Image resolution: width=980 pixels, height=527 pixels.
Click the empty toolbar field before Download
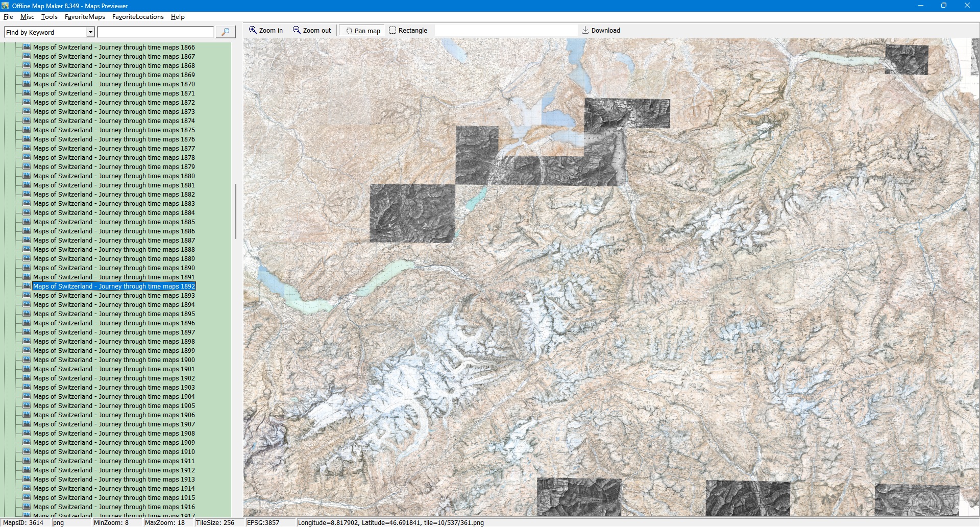[505, 31]
